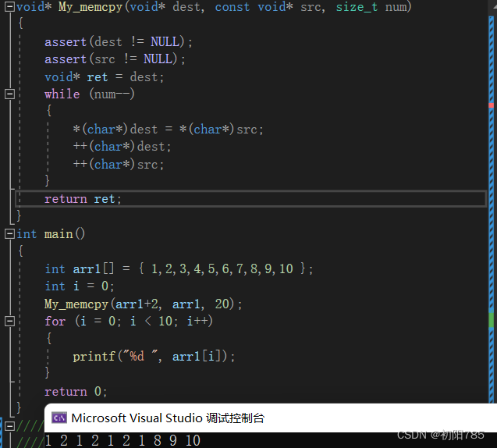Collapse the My_memcpy function block

10,6
